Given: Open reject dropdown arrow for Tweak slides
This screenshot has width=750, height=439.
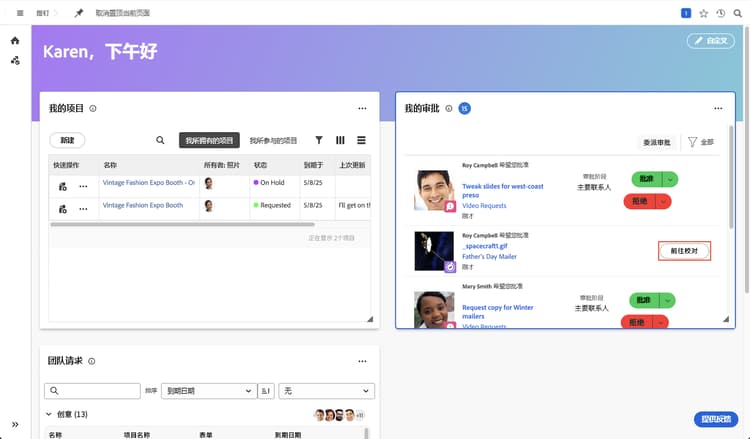Looking at the screenshot, I should tap(663, 201).
